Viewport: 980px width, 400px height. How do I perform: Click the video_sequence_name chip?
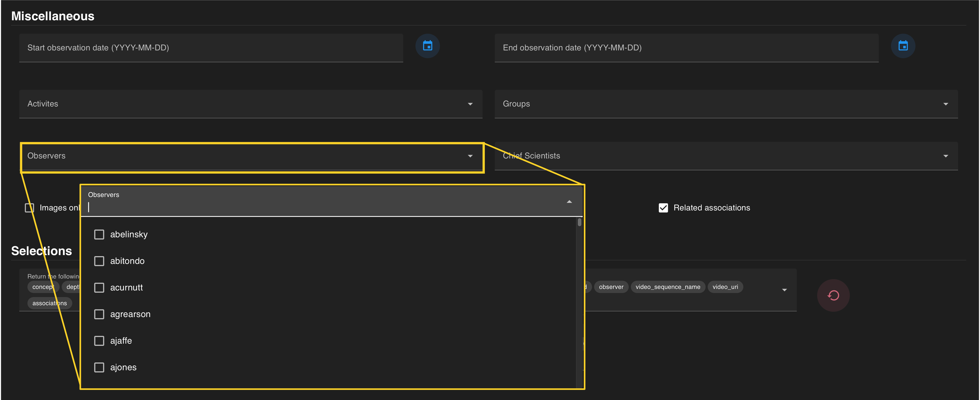(x=668, y=287)
